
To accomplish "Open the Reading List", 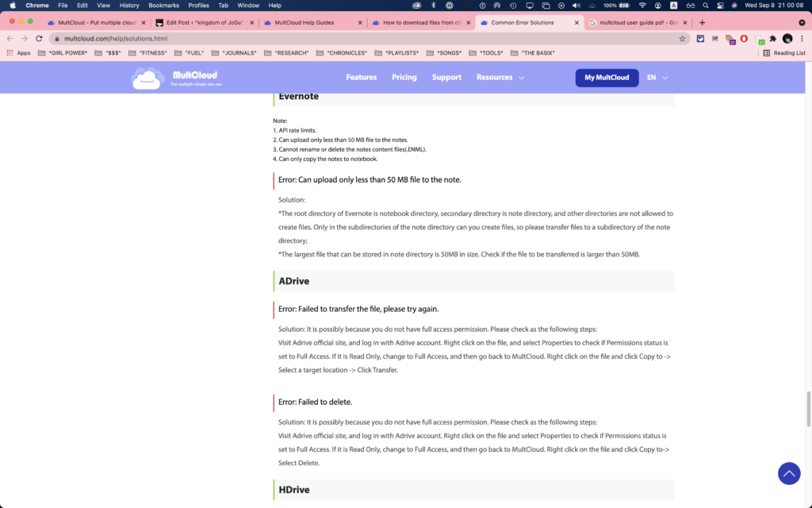I will point(784,53).
